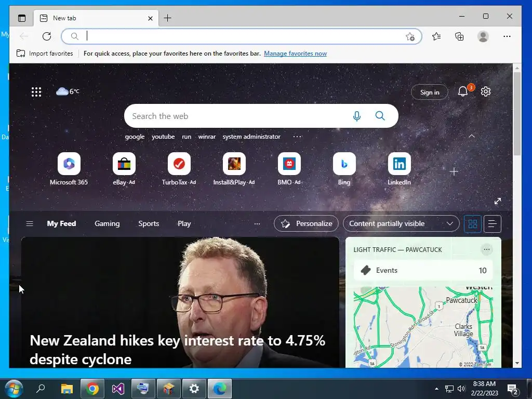
Task: Open File Explorer from the taskbar
Action: 67,389
